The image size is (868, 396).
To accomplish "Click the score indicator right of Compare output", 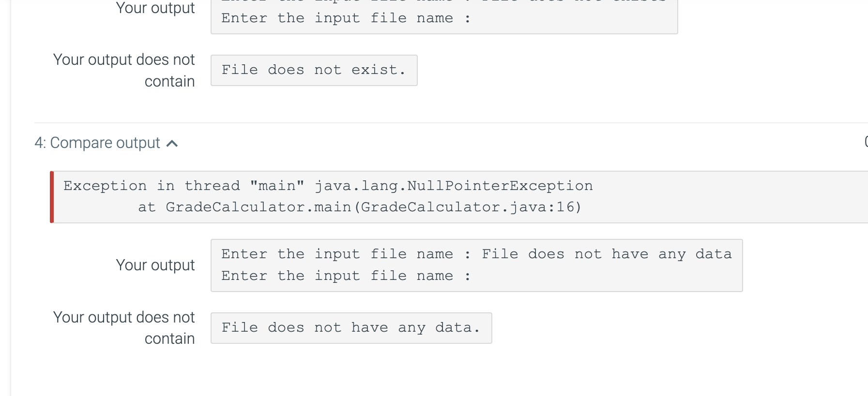I will (866, 142).
